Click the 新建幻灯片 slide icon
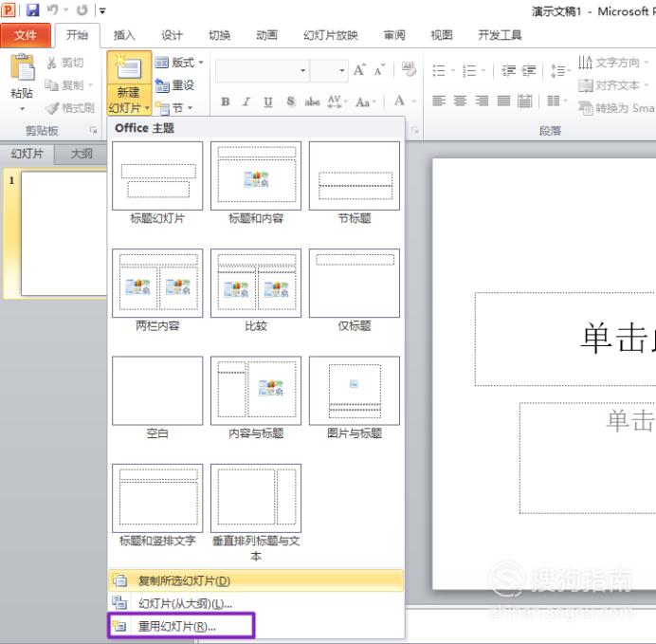This screenshot has width=656, height=644. click(129, 67)
